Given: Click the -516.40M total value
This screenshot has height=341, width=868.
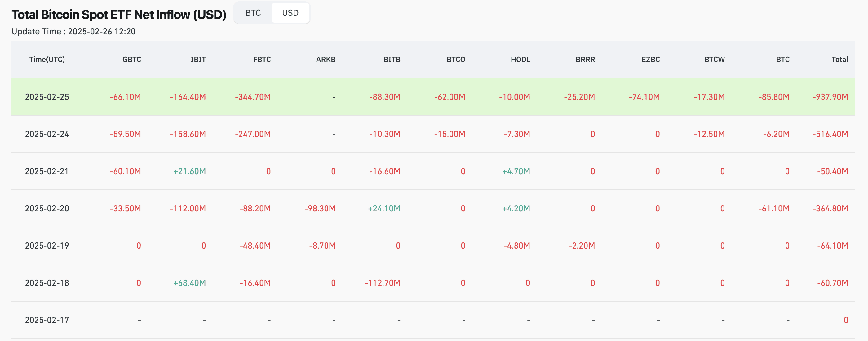Looking at the screenshot, I should click(x=830, y=134).
